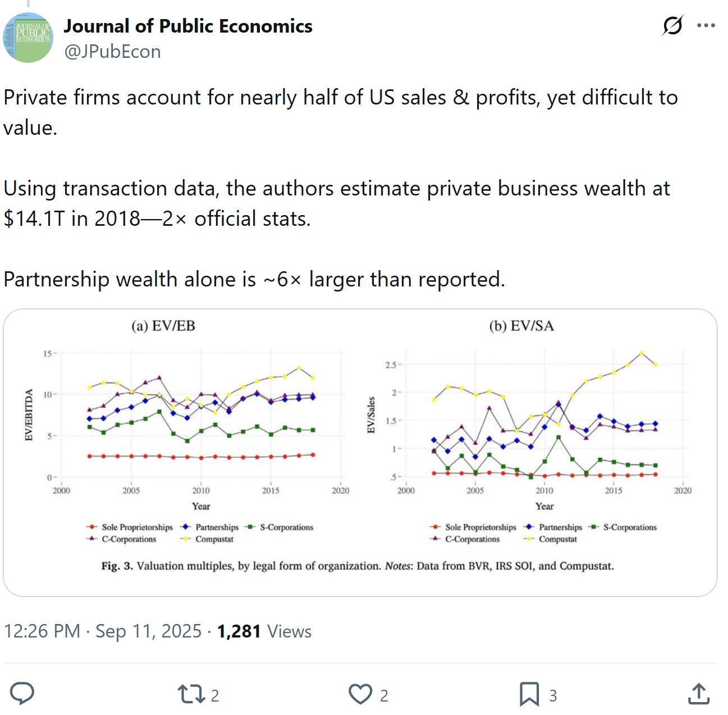Image resolution: width=728 pixels, height=715 pixels.
Task: Open the three-dot more options menu
Action: 706,26
